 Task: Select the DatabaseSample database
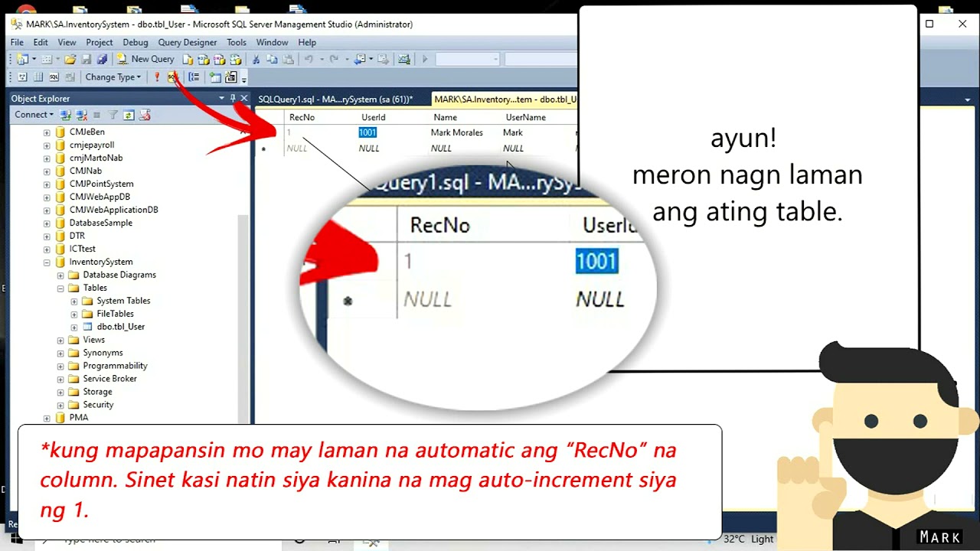101,223
